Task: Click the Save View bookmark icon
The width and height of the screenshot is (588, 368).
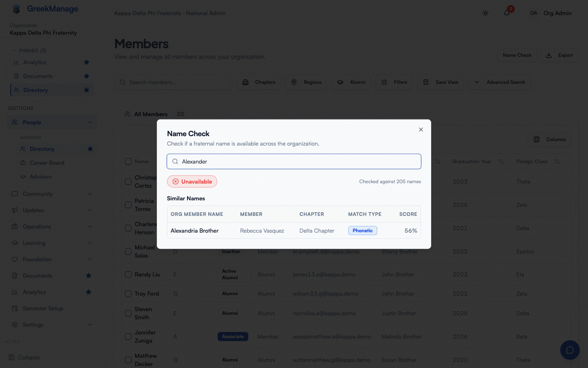Action: point(426,82)
